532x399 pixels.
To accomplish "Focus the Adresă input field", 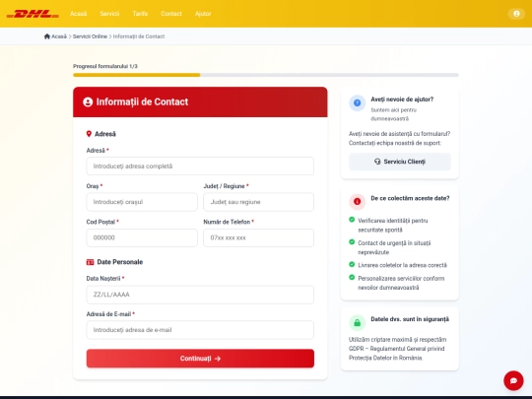I will pos(200,166).
